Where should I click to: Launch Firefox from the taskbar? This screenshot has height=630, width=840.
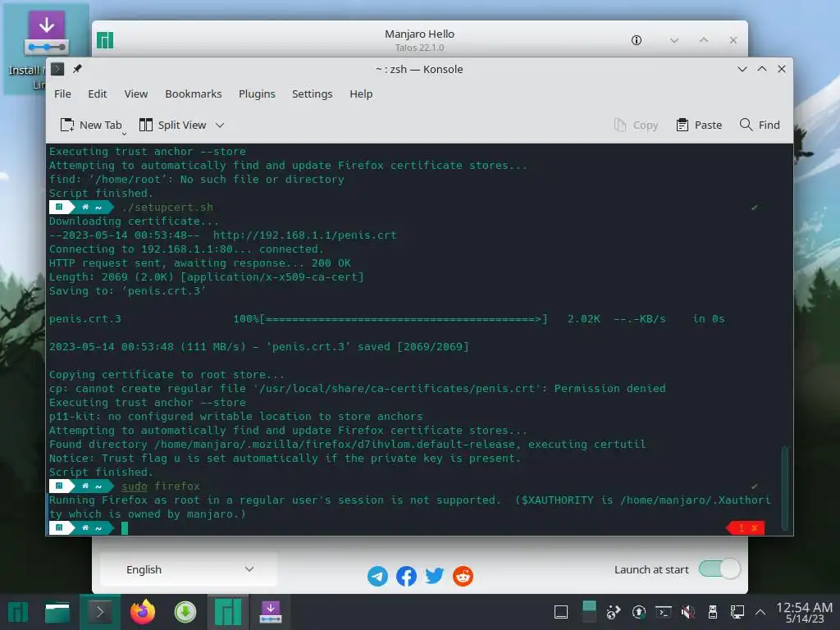(x=143, y=612)
